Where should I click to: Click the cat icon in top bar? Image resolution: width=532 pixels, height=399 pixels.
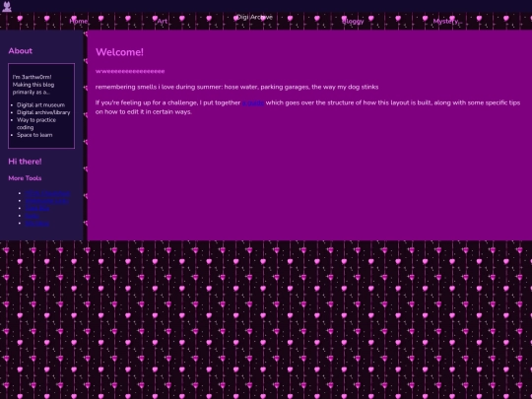pyautogui.click(x=7, y=7)
